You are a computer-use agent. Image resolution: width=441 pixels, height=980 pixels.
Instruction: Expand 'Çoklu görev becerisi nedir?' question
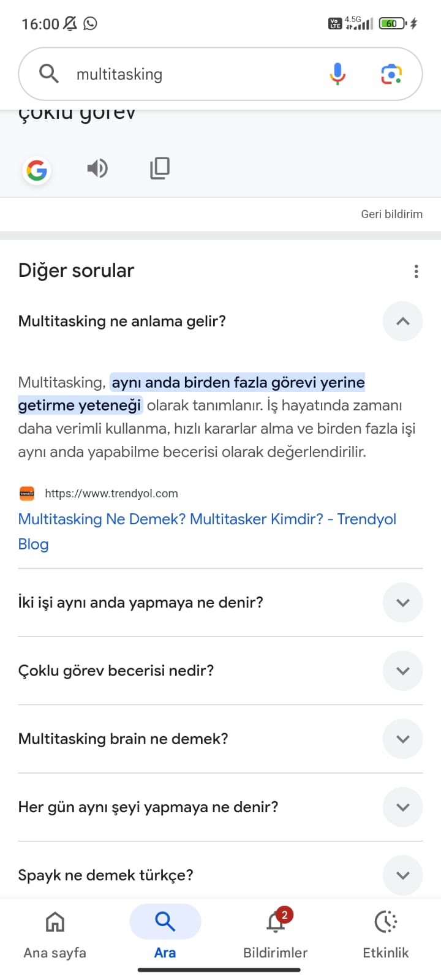coord(402,671)
